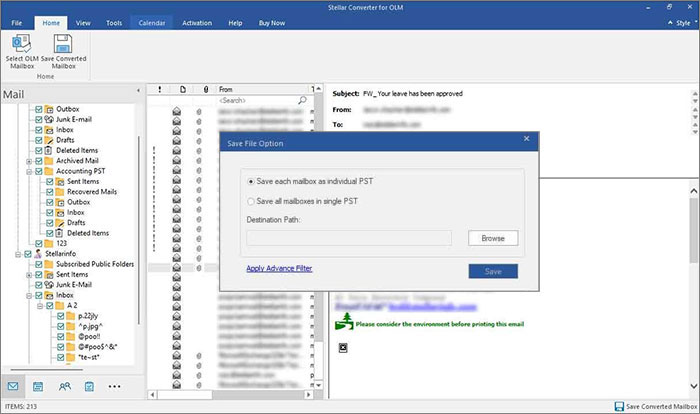Open the Mail view icon in bottom bar

[x=13, y=386]
